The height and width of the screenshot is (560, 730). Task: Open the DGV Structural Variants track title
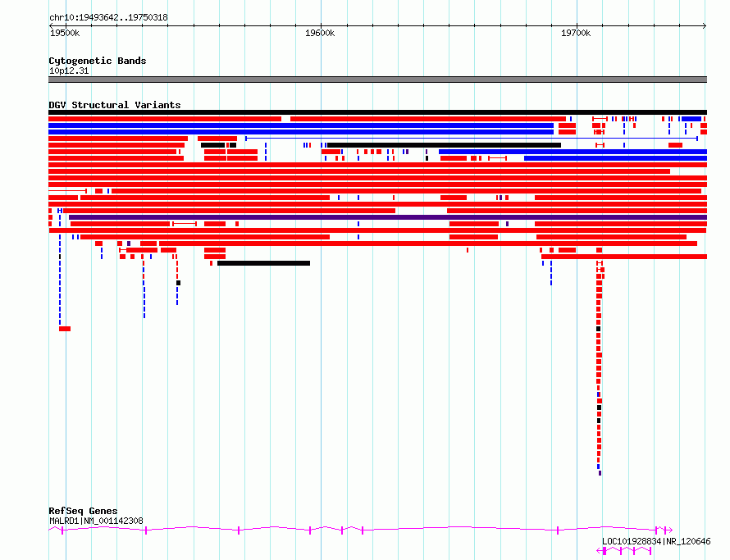point(115,105)
